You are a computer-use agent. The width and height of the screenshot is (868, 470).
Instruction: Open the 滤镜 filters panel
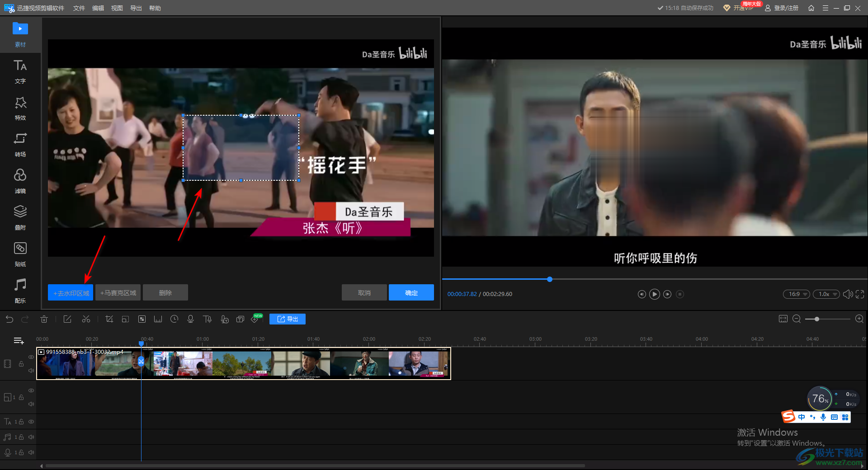click(x=20, y=181)
